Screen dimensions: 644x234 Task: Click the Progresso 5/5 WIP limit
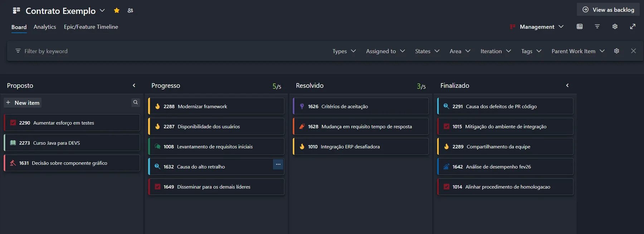(277, 86)
